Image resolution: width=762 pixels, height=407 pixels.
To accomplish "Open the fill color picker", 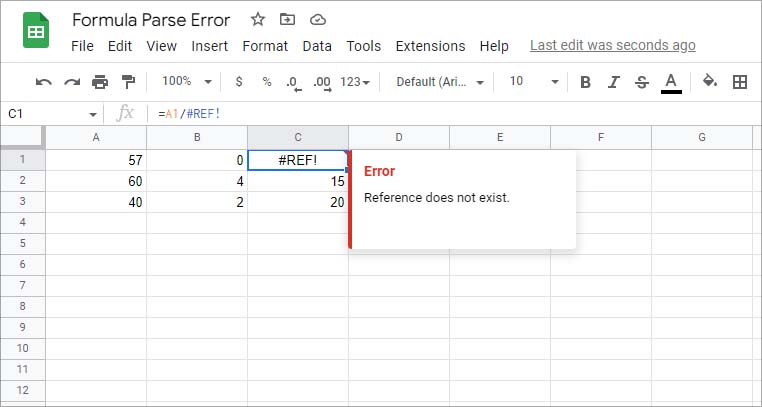I will [710, 81].
